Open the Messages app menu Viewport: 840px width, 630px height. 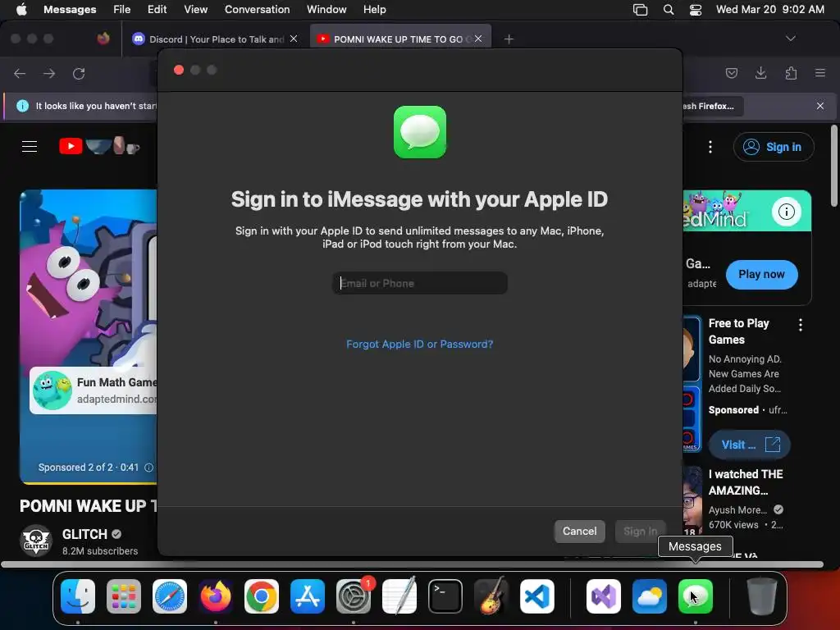click(70, 9)
